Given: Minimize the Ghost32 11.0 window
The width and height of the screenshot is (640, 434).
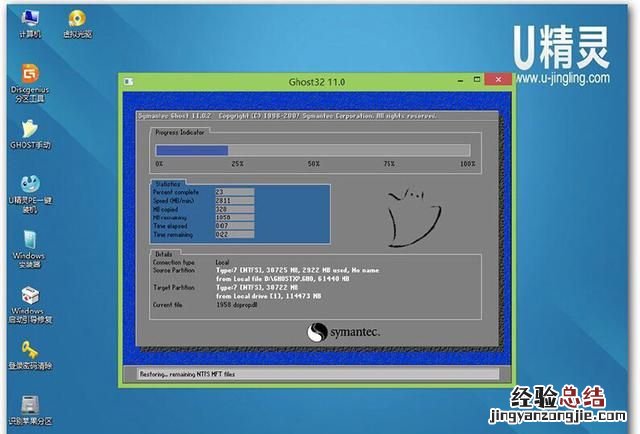Looking at the screenshot, I should click(x=460, y=80).
